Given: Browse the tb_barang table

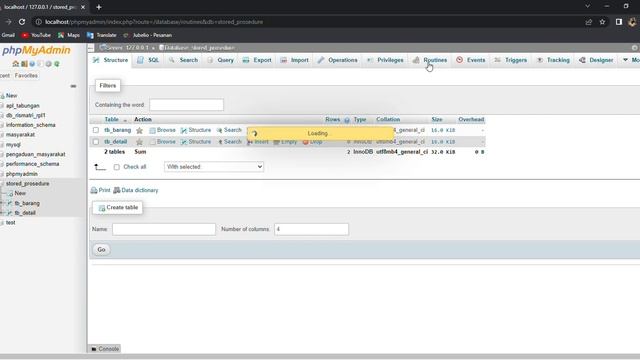Looking at the screenshot, I should [x=162, y=130].
